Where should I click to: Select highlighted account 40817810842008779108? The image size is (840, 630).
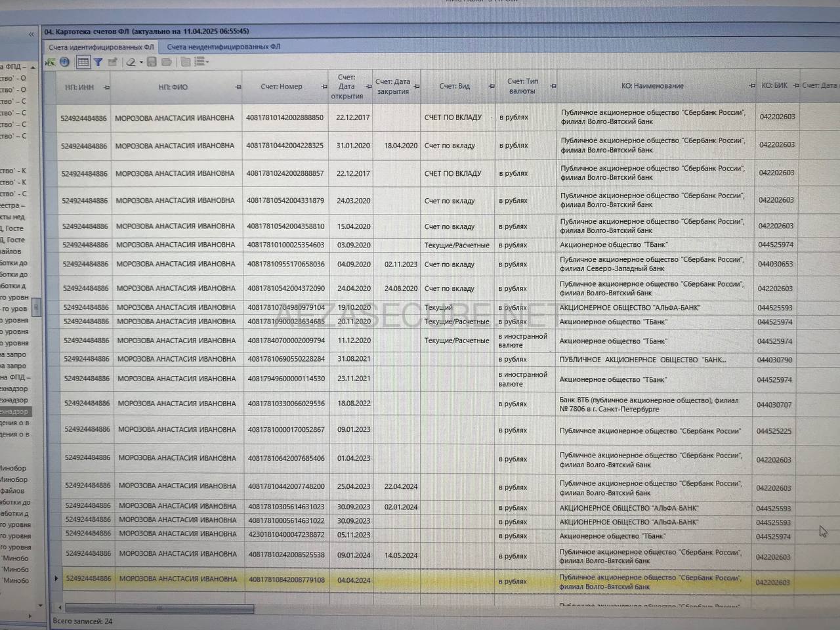(x=286, y=580)
